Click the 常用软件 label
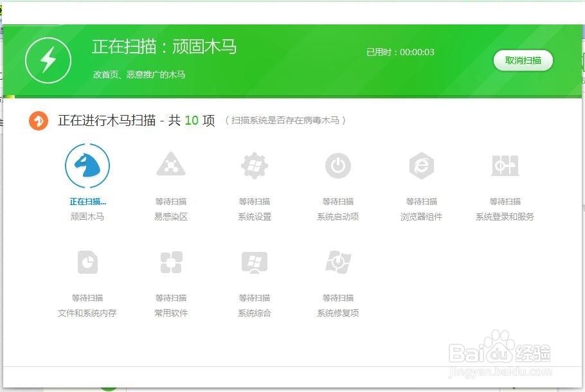 coord(171,313)
